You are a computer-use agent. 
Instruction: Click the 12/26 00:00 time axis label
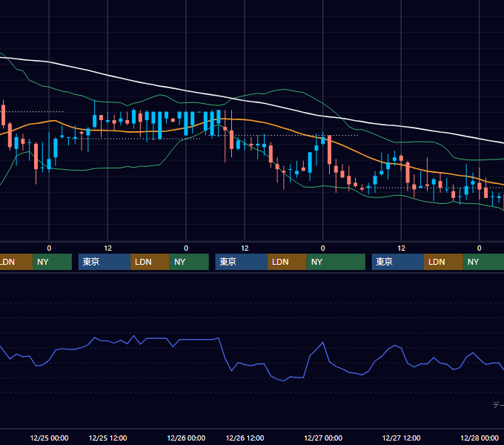186,438
